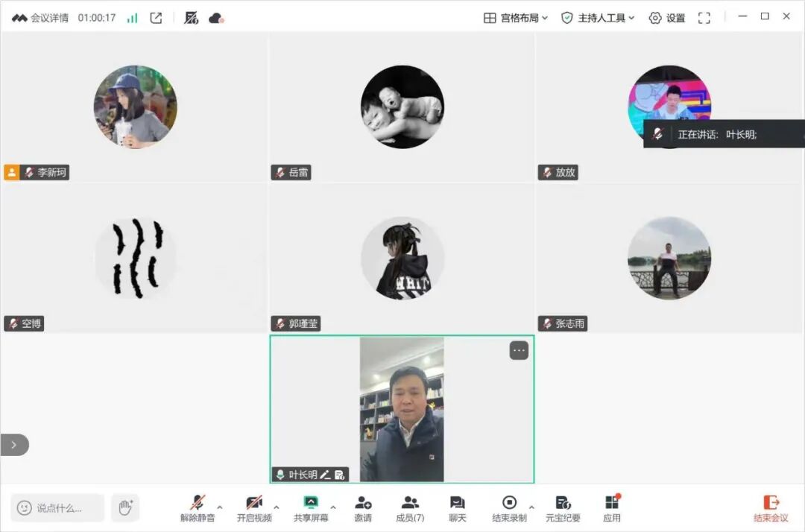Toggle 开启视频 to start camera
The image size is (805, 532).
(254, 508)
